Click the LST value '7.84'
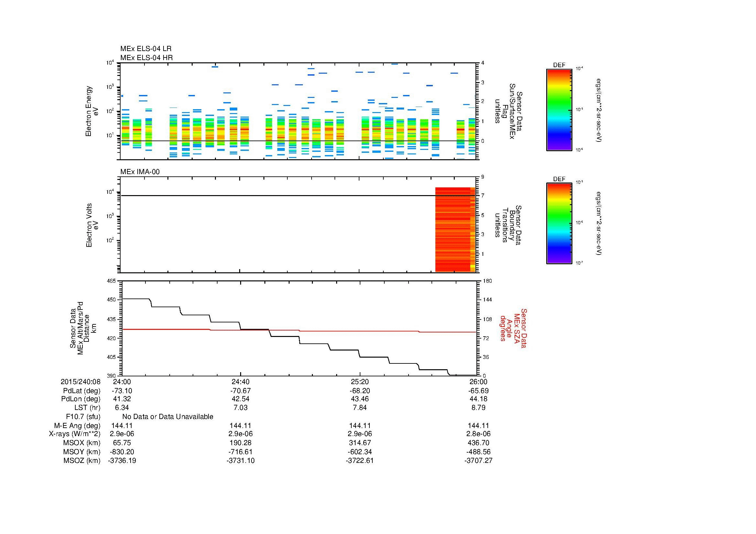 [360, 408]
